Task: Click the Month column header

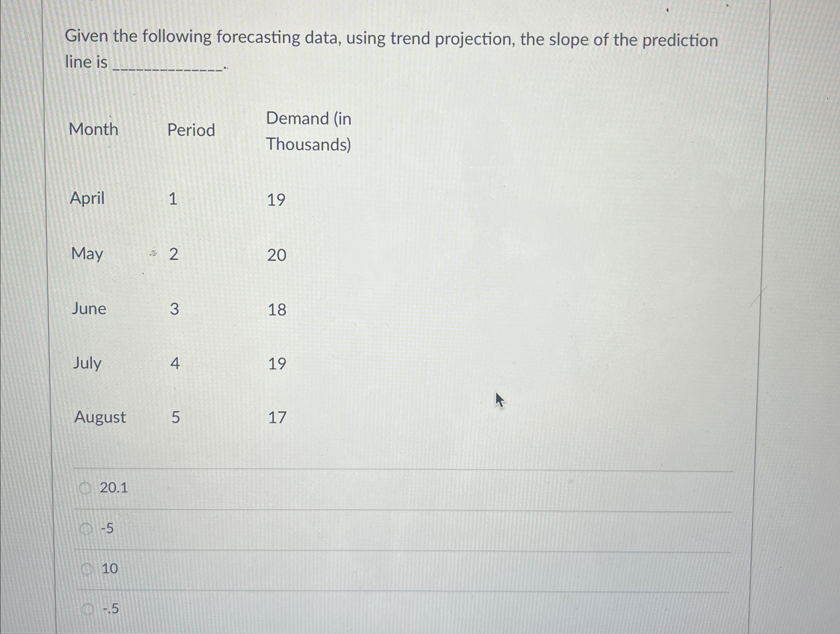Action: coord(94,130)
